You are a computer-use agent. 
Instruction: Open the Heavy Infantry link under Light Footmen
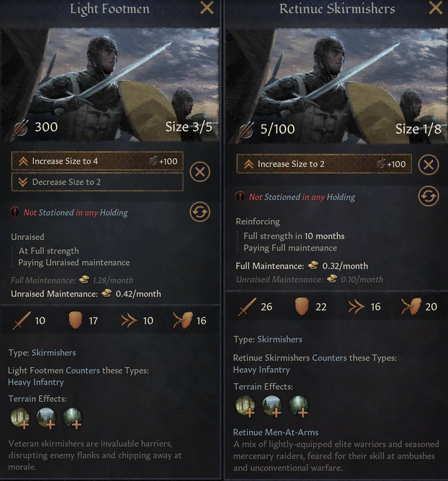[36, 382]
